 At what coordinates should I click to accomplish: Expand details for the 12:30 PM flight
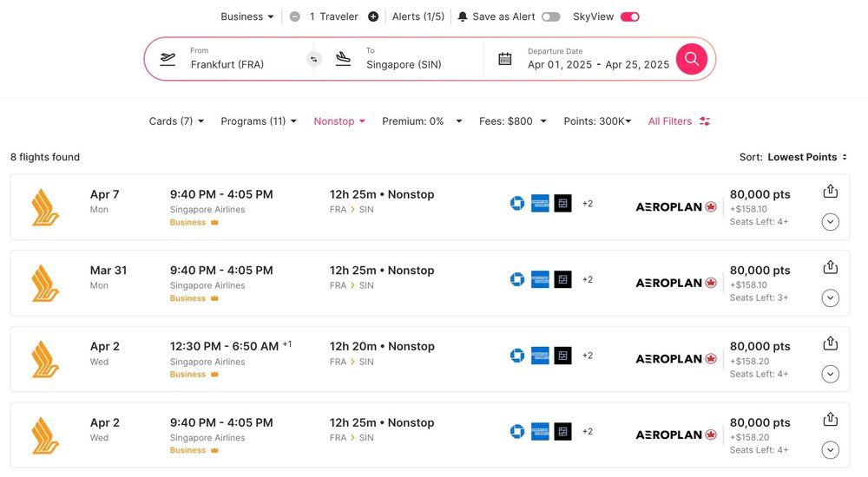pos(830,374)
